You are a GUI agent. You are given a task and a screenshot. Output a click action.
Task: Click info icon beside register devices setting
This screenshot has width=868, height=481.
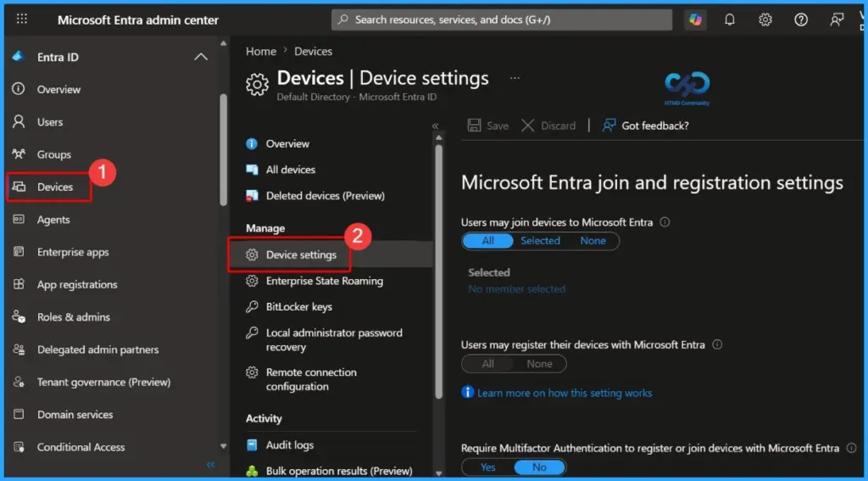point(717,344)
